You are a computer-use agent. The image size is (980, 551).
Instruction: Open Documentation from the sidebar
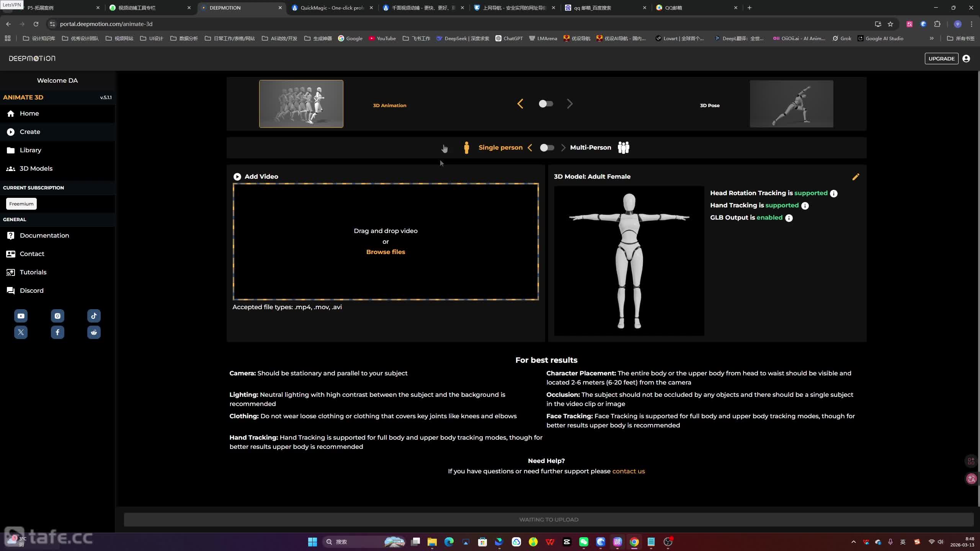(x=44, y=235)
